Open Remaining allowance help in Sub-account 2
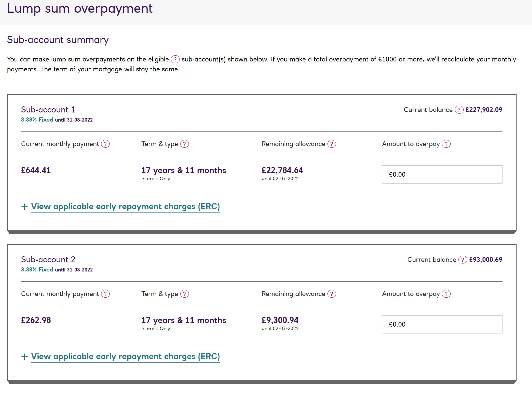This screenshot has height=393, width=532. 332,294
